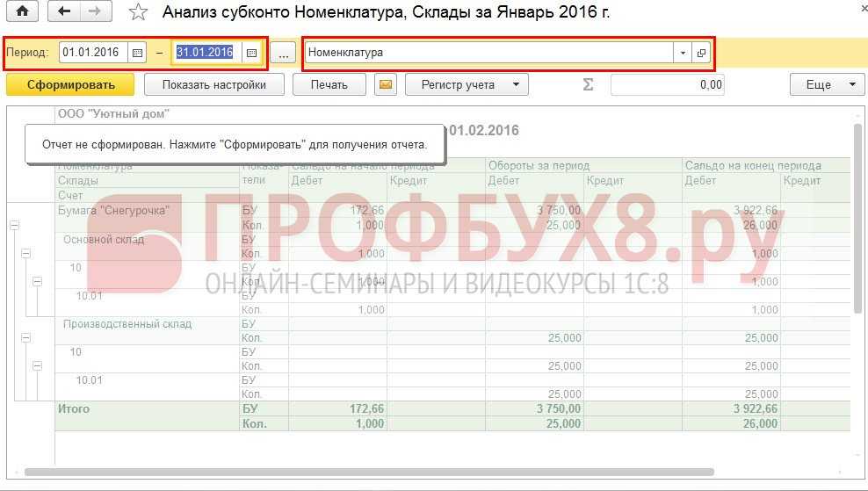Viewport: 868px width, 491px height.
Task: Choose a standard period with ellipsis button
Action: (284, 54)
